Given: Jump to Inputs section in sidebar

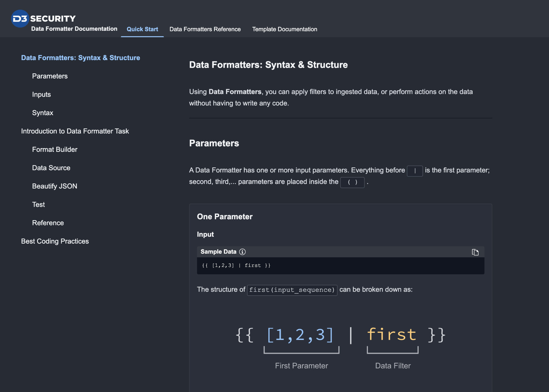Looking at the screenshot, I should [x=41, y=95].
